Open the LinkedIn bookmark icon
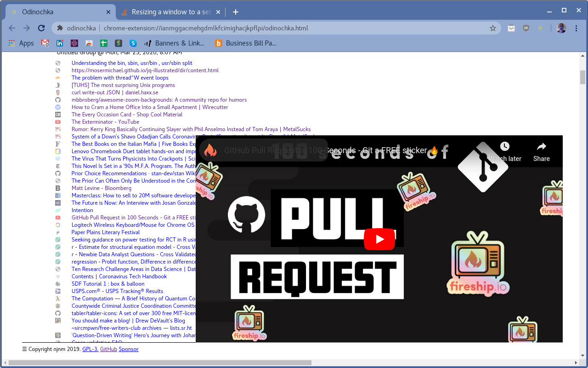588x368 pixels. pyautogui.click(x=60, y=43)
